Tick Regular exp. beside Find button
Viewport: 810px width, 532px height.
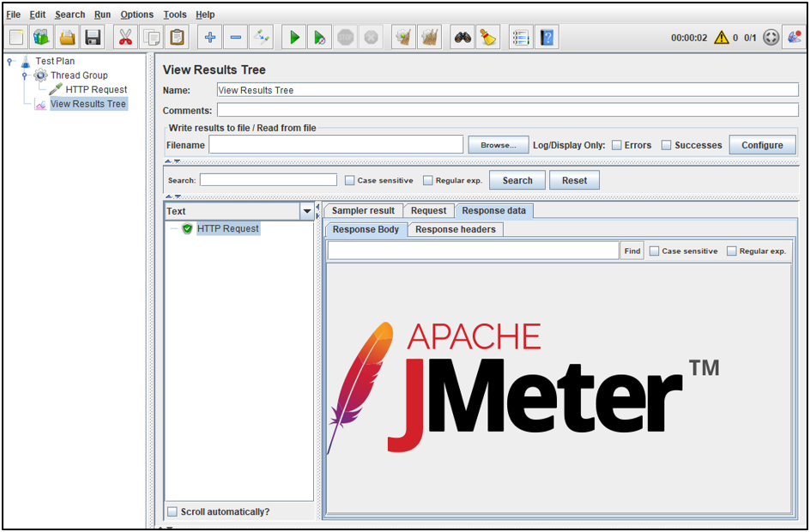click(x=731, y=251)
